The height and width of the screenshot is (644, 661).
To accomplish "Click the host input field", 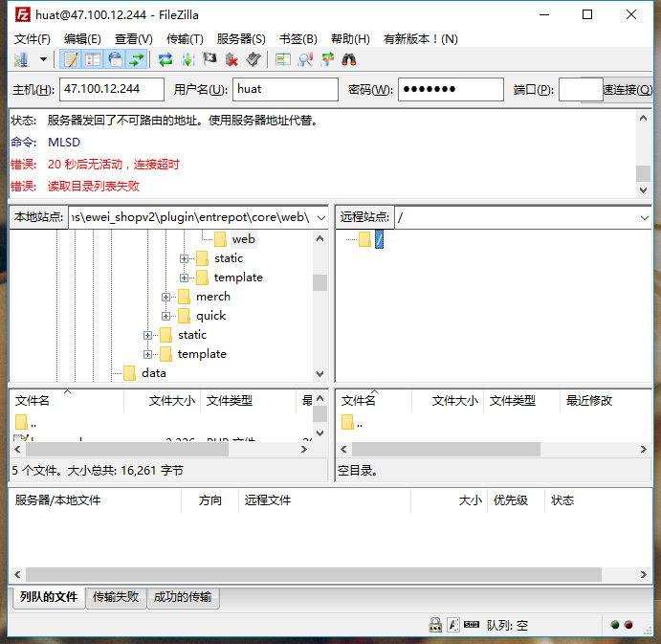I will (112, 89).
